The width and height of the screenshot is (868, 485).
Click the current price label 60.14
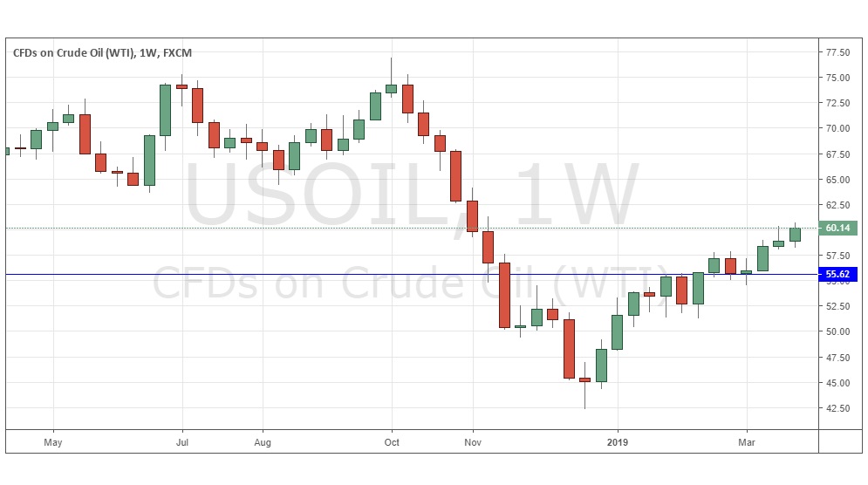pyautogui.click(x=839, y=229)
